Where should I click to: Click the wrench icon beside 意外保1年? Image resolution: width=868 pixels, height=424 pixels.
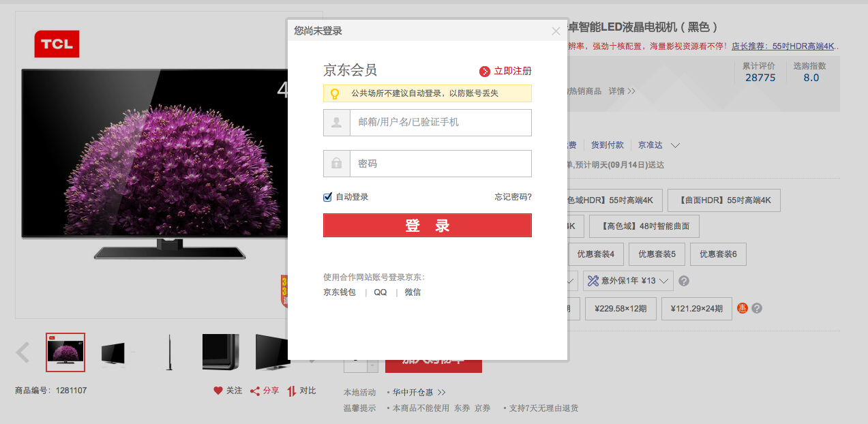click(x=594, y=281)
